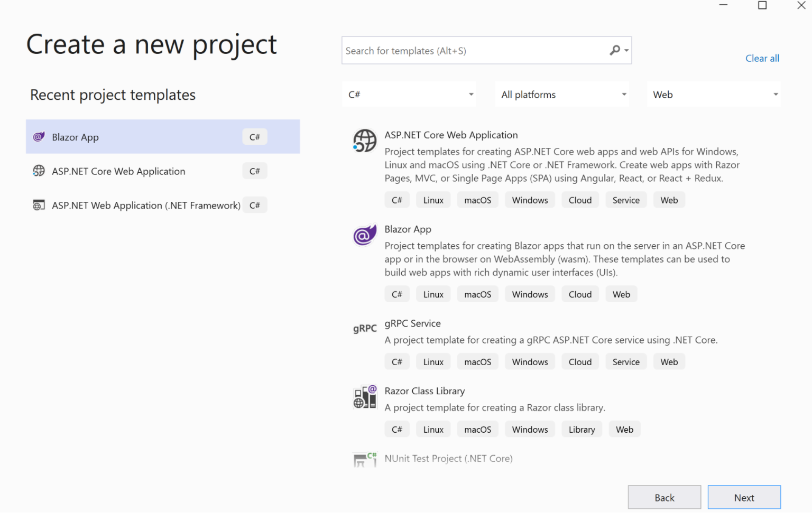The image size is (812, 521).
Task: Click the Service tag under ASP.NET Core Web Application
Action: pos(626,200)
